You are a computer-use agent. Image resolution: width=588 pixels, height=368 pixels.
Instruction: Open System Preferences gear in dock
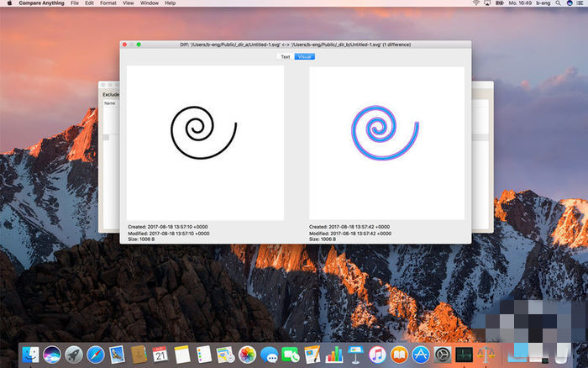tap(443, 355)
